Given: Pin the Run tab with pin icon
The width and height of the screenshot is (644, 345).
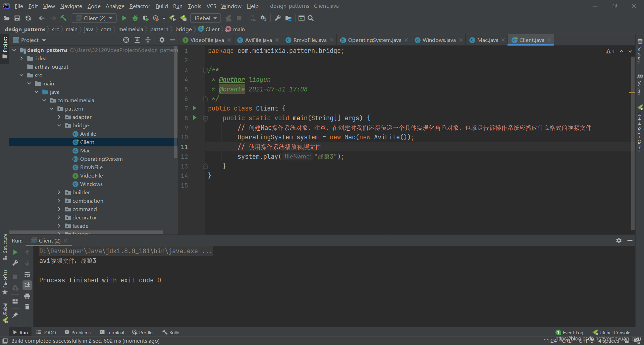Looking at the screenshot, I should (x=15, y=315).
